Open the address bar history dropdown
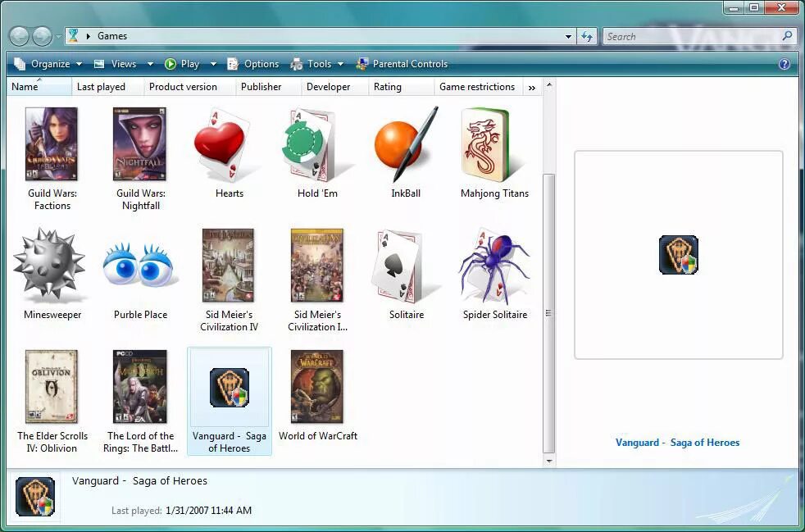The image size is (805, 532). 568,36
